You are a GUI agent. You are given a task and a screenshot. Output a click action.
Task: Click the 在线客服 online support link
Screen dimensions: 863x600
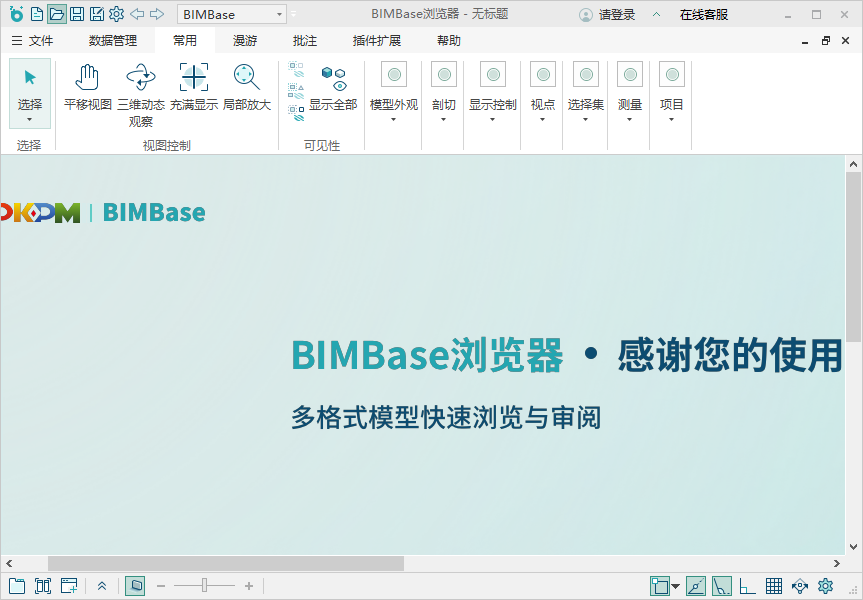click(x=704, y=15)
